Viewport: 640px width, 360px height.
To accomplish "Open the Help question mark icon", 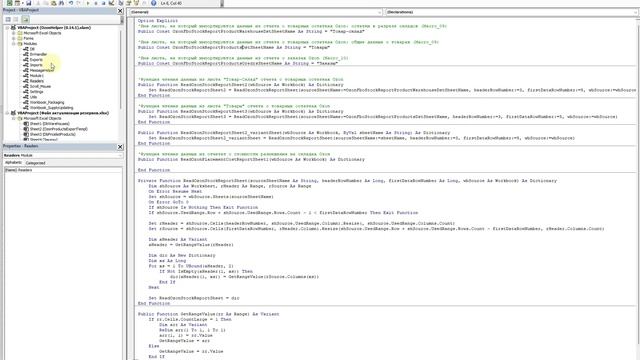I will [153, 3].
